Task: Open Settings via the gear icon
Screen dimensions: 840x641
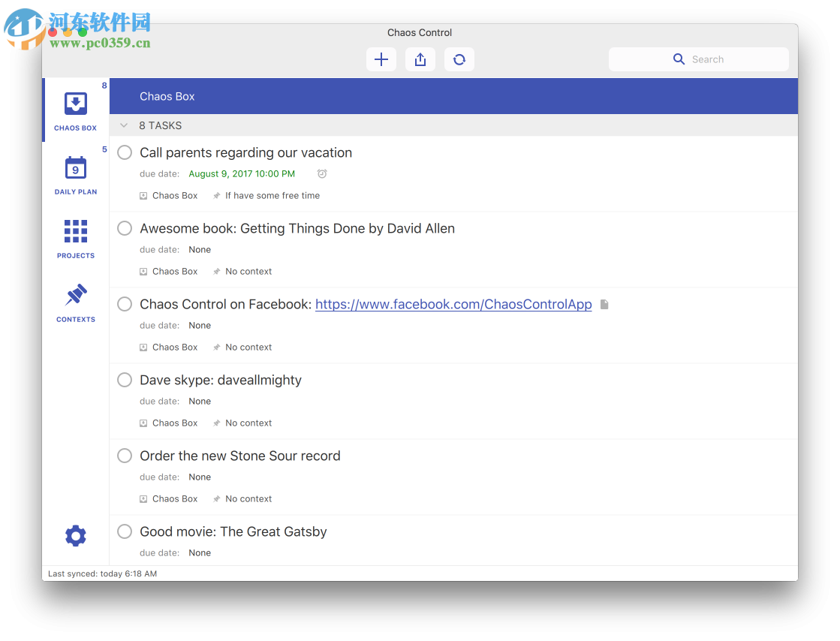Action: 75,535
